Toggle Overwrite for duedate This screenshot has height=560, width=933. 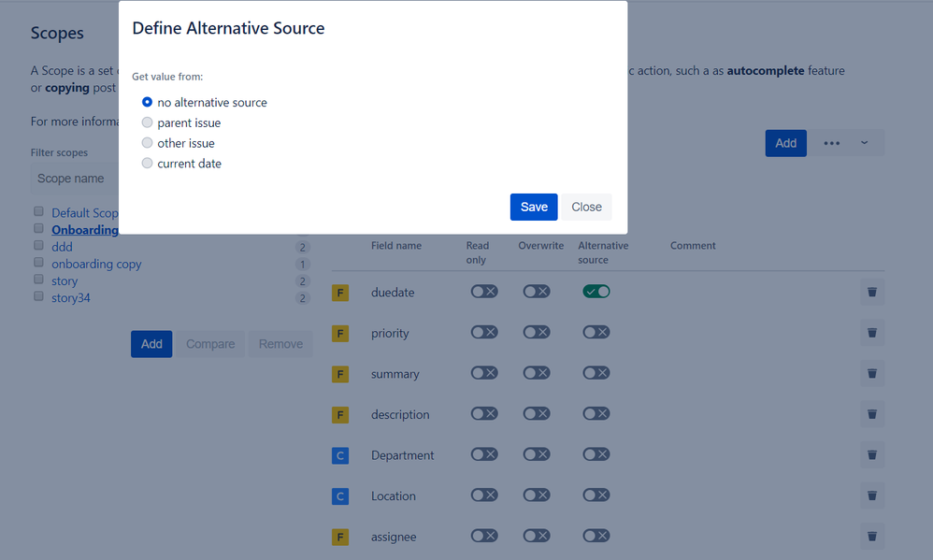(x=537, y=291)
